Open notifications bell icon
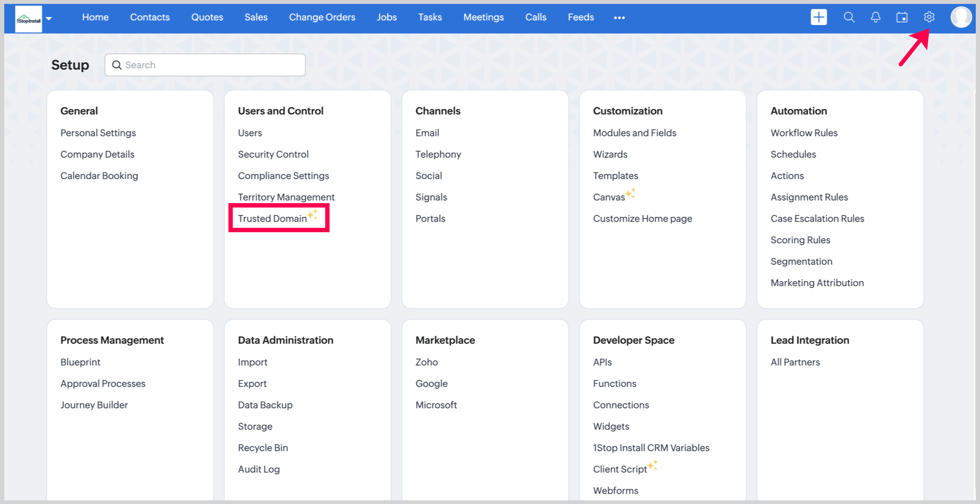980x504 pixels. pos(875,17)
